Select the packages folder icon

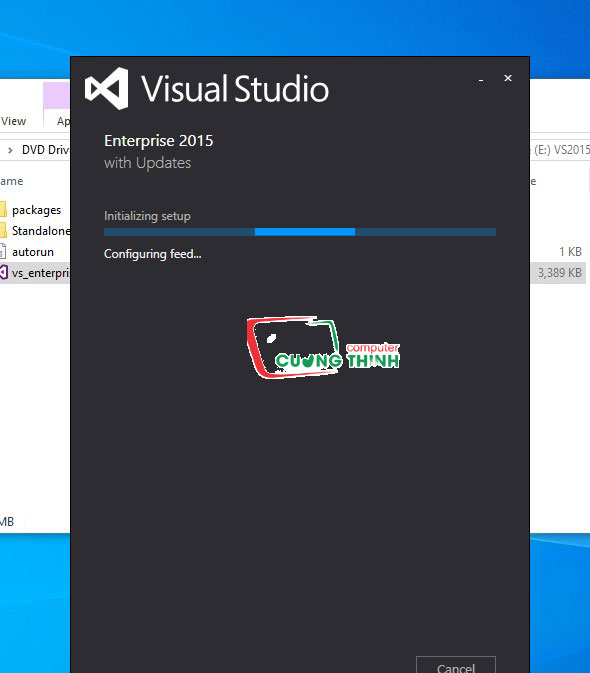point(3,210)
